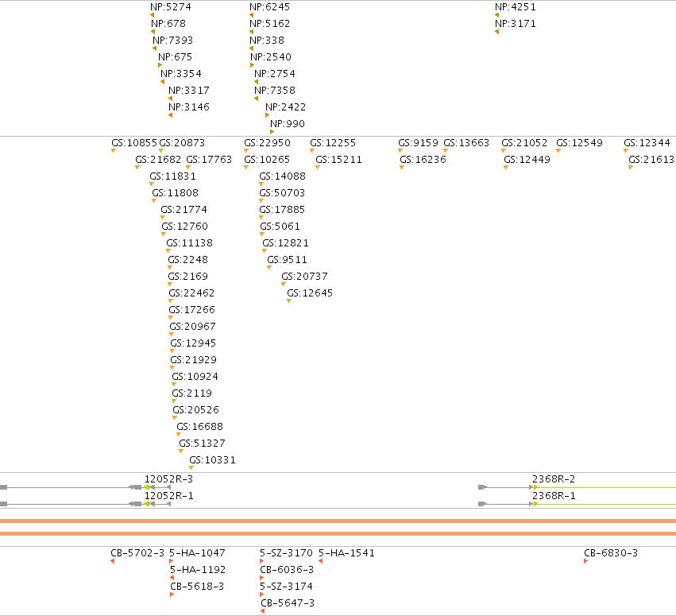
Task: Click the red arrow below CB-5702-3
Action: pos(113,561)
